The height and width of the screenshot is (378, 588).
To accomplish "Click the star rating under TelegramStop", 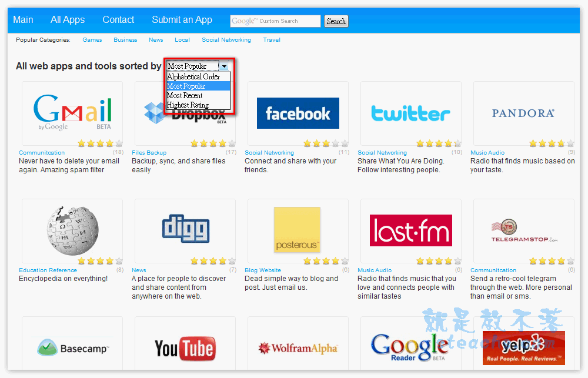I will tap(552, 261).
